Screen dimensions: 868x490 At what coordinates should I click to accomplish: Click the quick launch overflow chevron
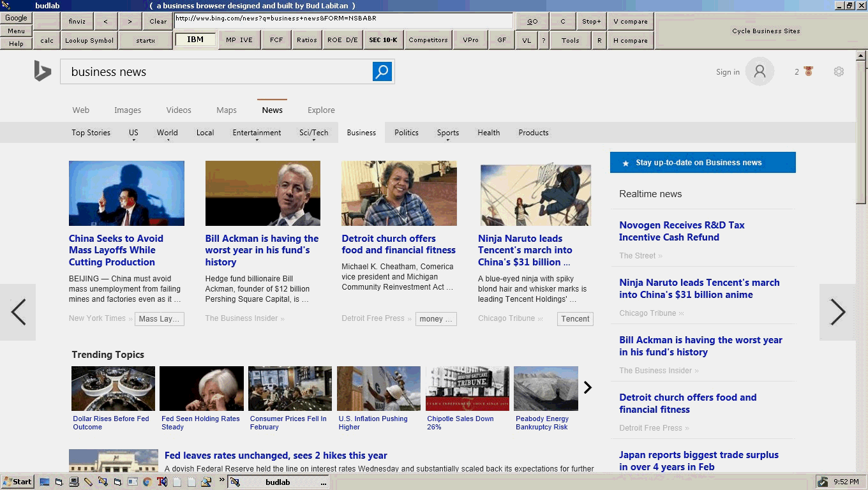(x=222, y=480)
